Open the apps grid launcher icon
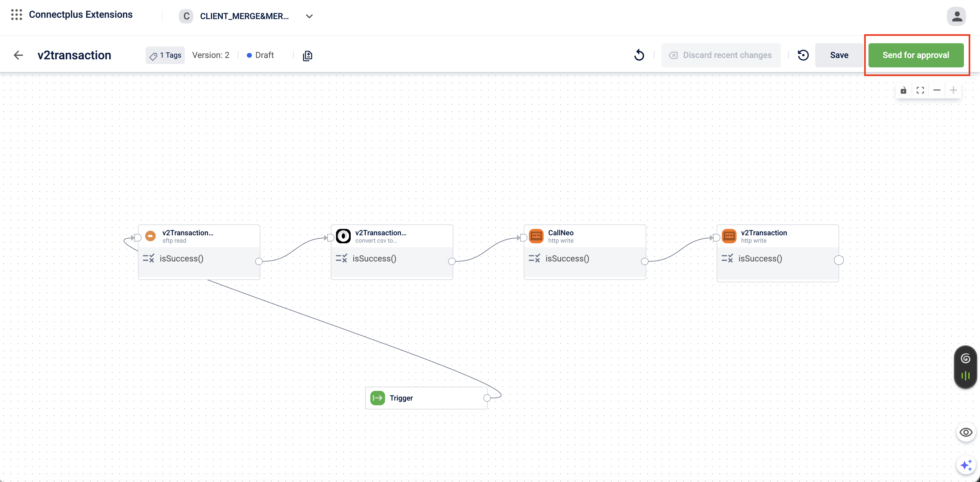980x482 pixels. point(16,15)
